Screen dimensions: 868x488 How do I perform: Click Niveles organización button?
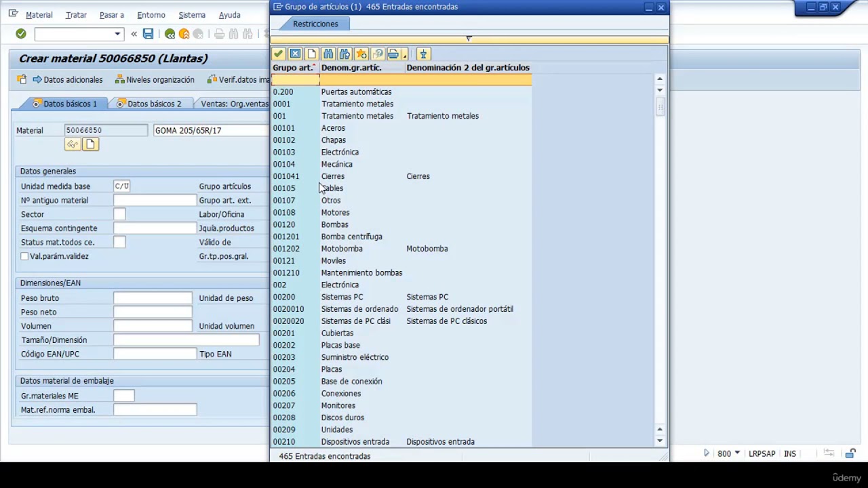155,79
